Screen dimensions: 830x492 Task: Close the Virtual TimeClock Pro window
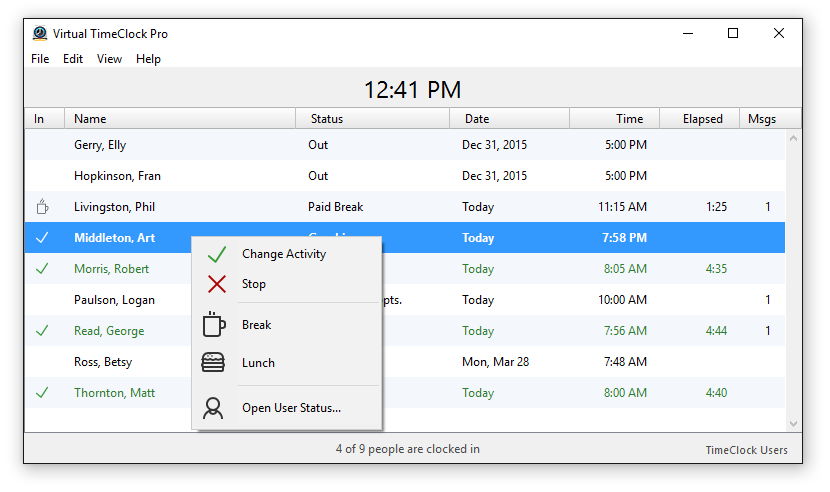pos(779,33)
